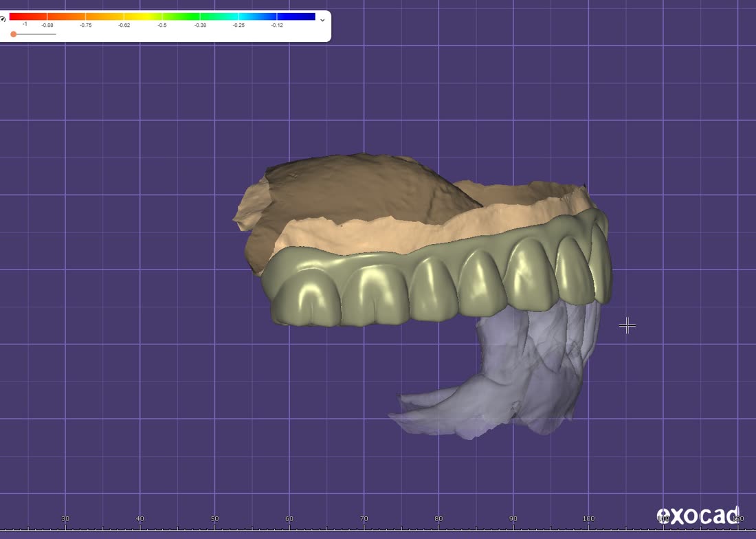The width and height of the screenshot is (756, 539).
Task: Click the ruler mark labeled 30
Action: [x=65, y=519]
